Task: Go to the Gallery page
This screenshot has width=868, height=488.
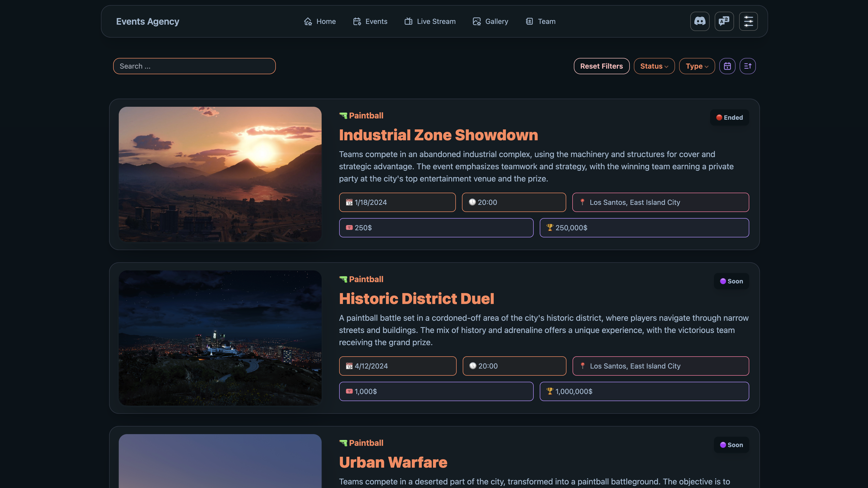Action: click(x=496, y=22)
